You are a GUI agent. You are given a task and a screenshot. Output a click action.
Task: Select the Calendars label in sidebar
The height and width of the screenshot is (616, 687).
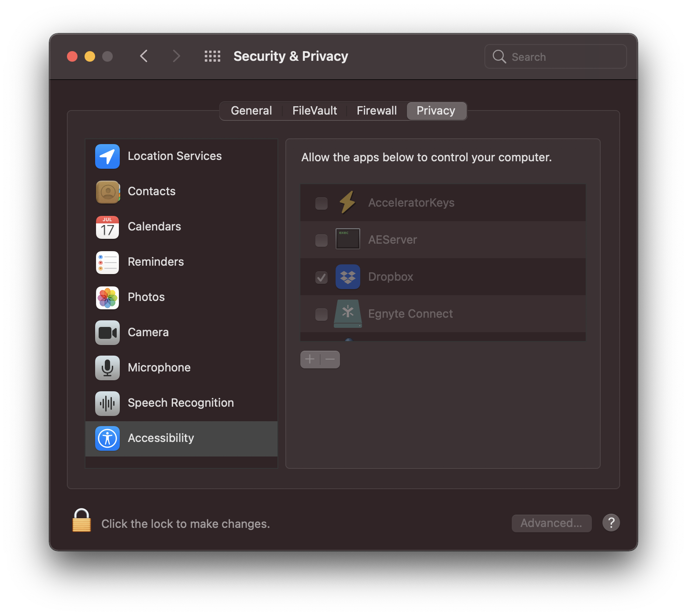[154, 226]
